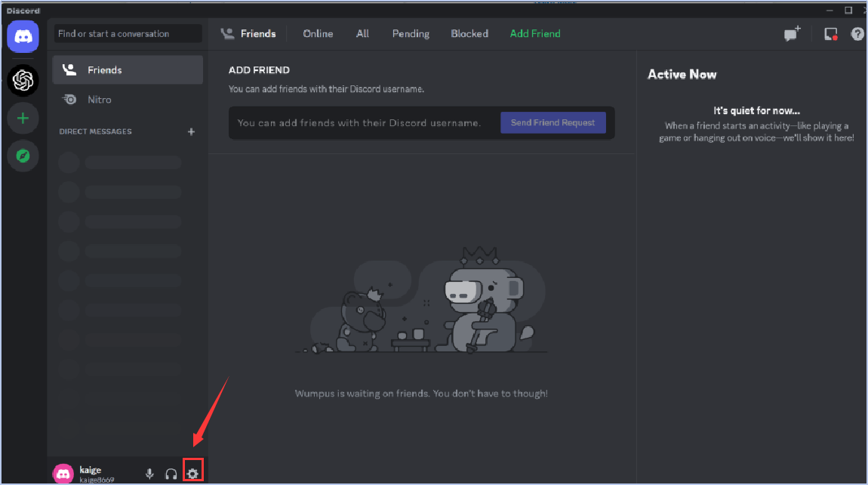Minimize the Discord window

coord(830,10)
